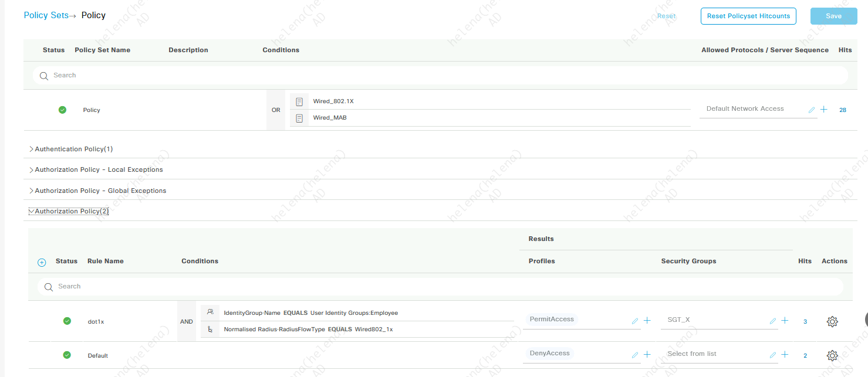Click the add rule plus circle icon
The image size is (868, 377).
pyautogui.click(x=42, y=263)
